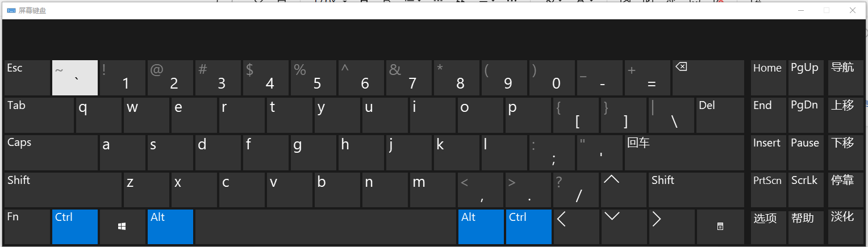Toggle the Fn key
This screenshot has height=247, width=868.
27,227
